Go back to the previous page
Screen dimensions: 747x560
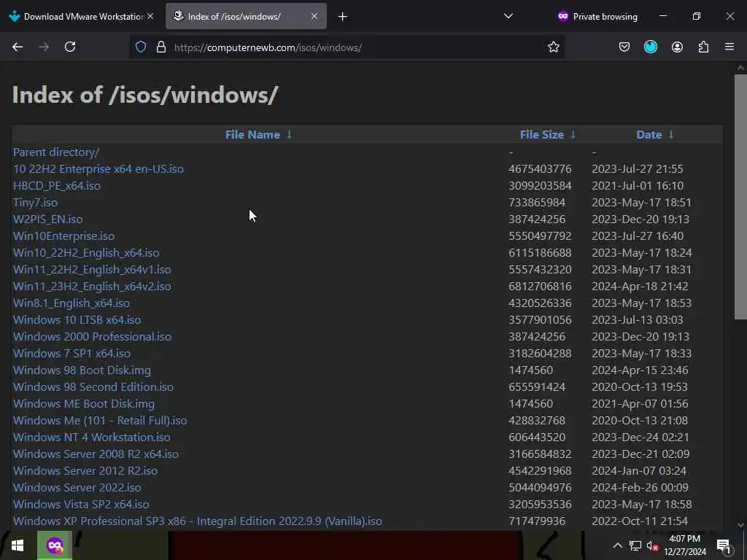[18, 47]
